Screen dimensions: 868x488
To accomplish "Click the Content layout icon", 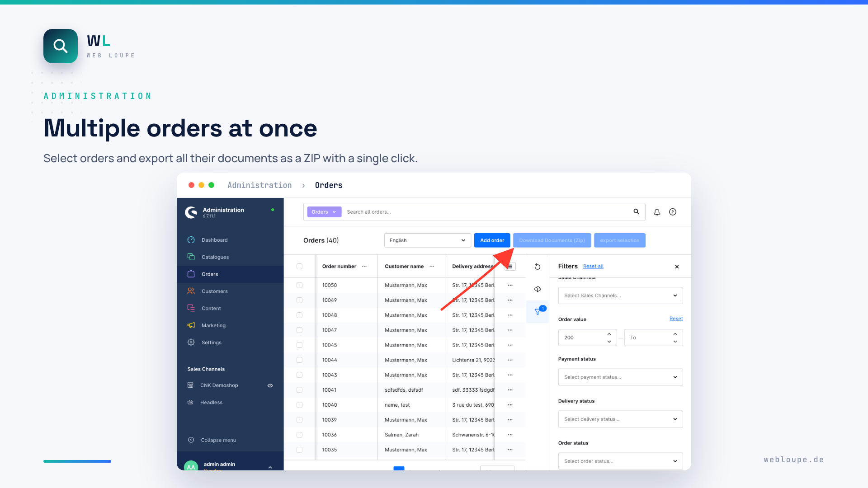I will click(x=191, y=308).
